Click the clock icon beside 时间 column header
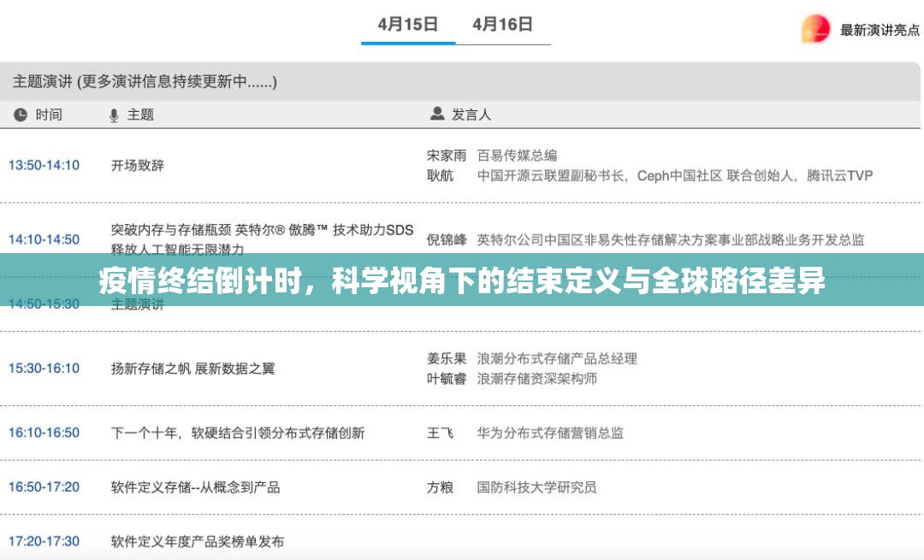 [19, 114]
